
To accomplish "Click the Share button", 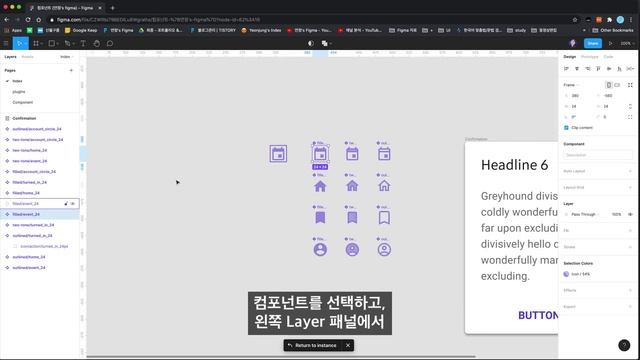I will tap(593, 43).
